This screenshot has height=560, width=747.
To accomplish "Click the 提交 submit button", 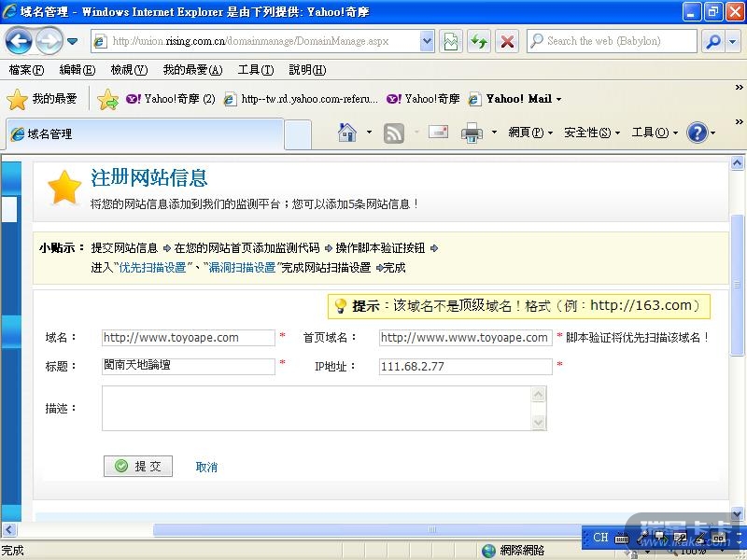I will pos(138,466).
